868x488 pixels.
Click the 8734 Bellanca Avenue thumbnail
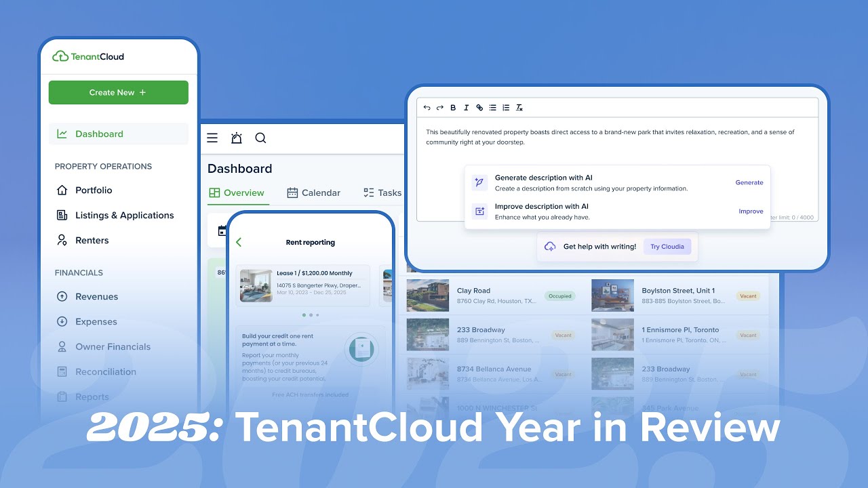(x=428, y=374)
